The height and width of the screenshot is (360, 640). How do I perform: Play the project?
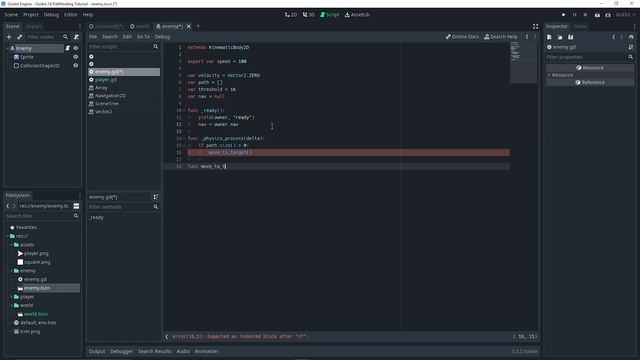click(564, 15)
